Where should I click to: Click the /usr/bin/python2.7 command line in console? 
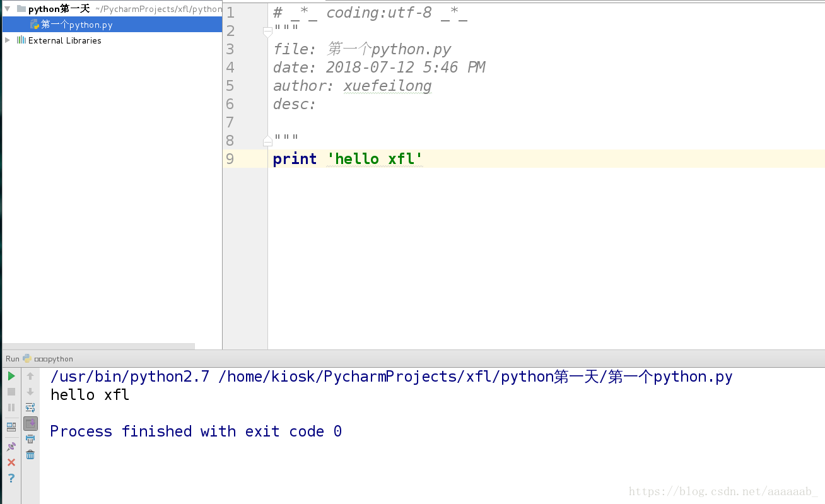(x=392, y=377)
